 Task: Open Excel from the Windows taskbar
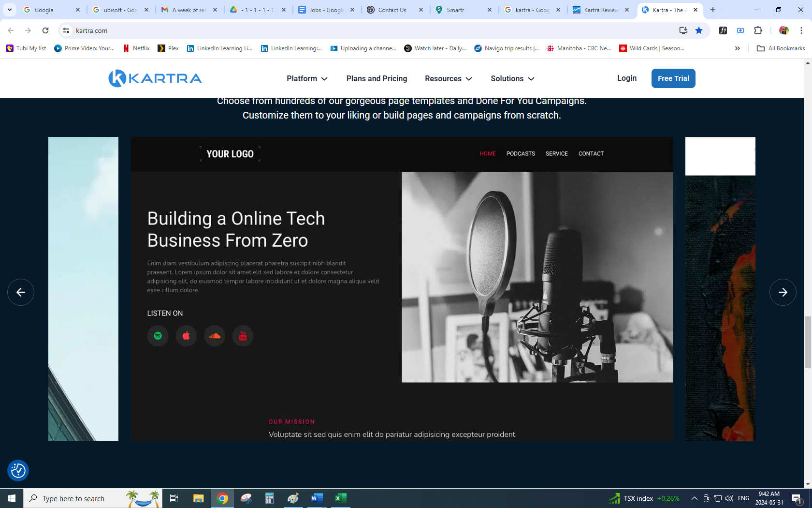click(341, 498)
